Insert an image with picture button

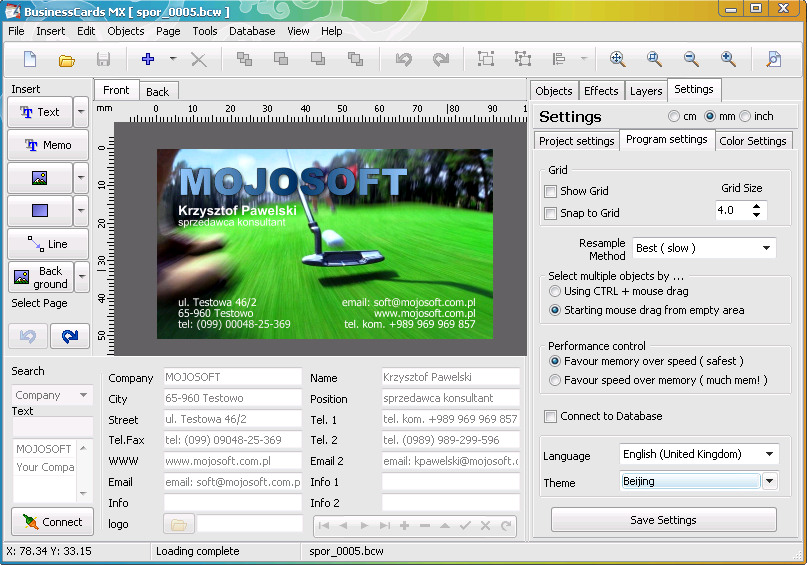point(40,178)
